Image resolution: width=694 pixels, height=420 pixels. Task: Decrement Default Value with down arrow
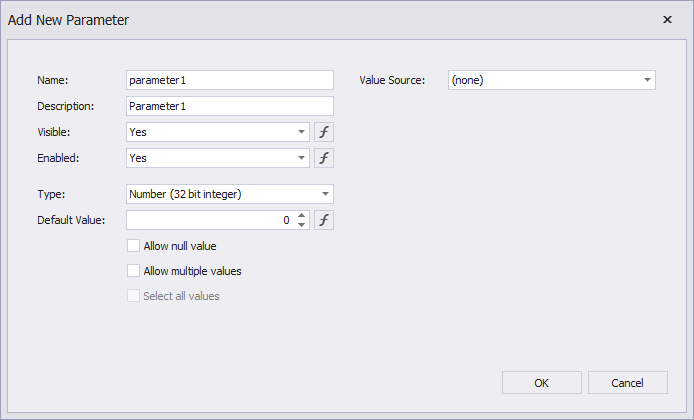pos(302,225)
